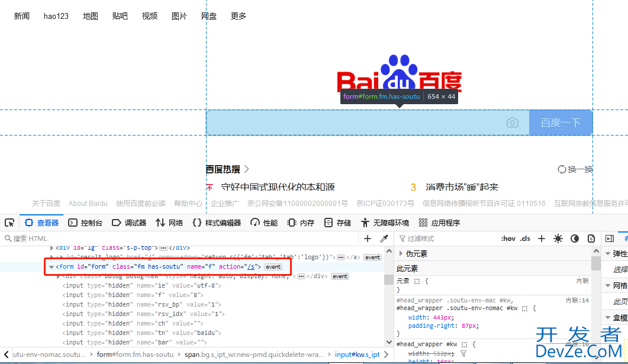Image resolution: width=628 pixels, height=364 pixels.
Task: Switch to the 控制台 tab
Action: pyautogui.click(x=85, y=223)
